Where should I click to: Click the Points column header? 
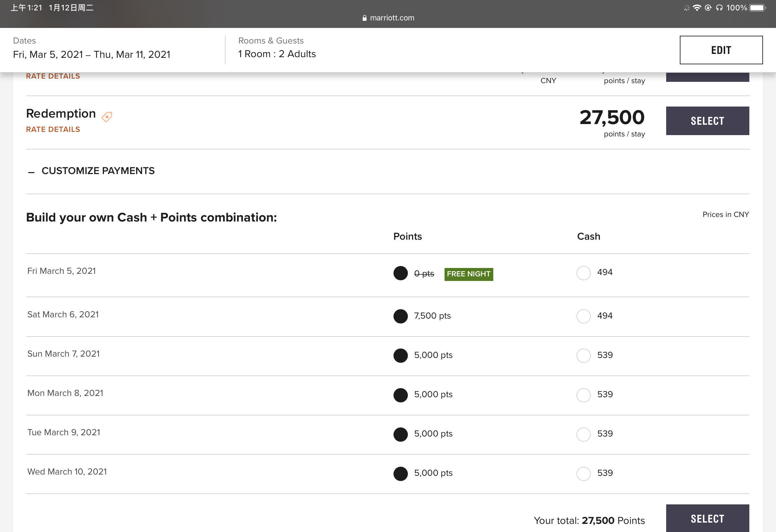point(408,237)
